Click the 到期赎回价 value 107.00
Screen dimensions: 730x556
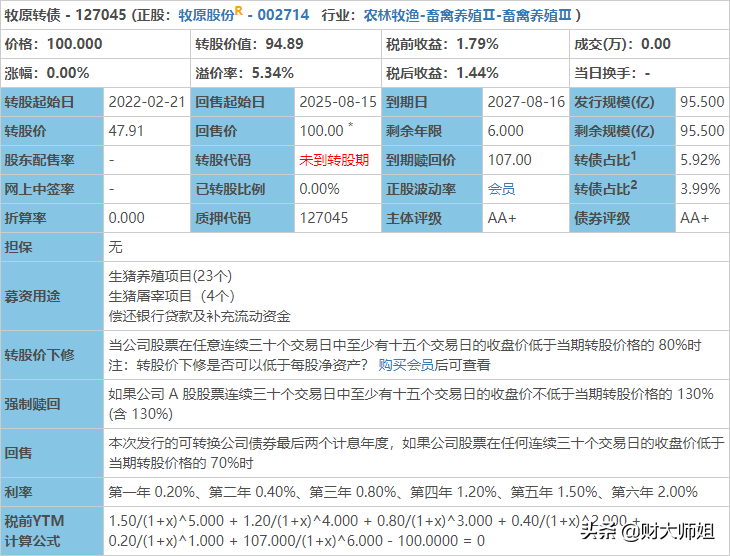509,160
